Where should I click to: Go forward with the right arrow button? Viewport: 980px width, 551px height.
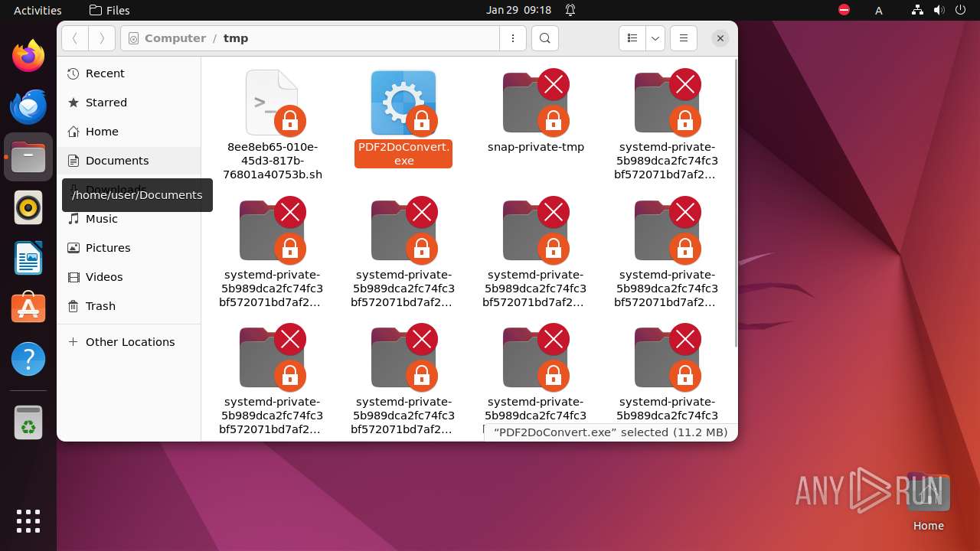click(x=102, y=38)
